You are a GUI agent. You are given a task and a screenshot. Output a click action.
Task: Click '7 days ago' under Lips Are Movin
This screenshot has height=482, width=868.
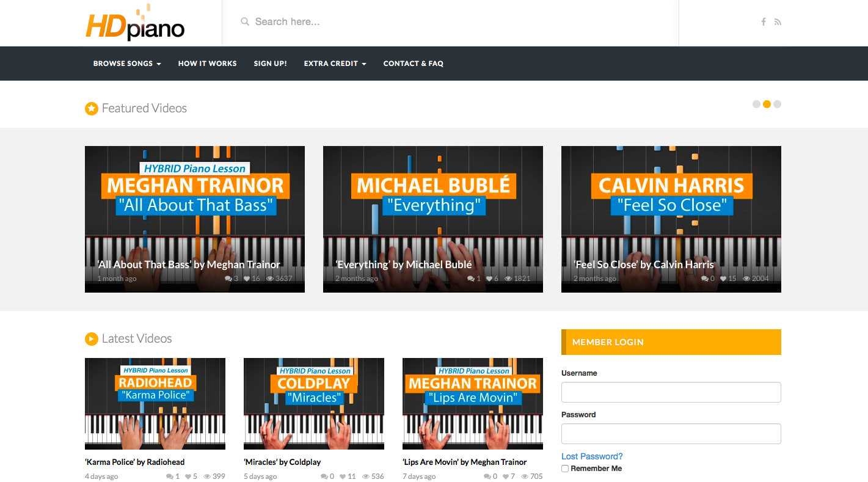[x=419, y=477]
